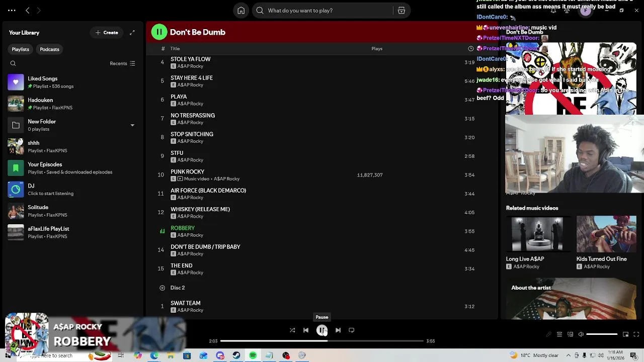
Task: Click the library search magnifier icon
Action: tap(13, 63)
